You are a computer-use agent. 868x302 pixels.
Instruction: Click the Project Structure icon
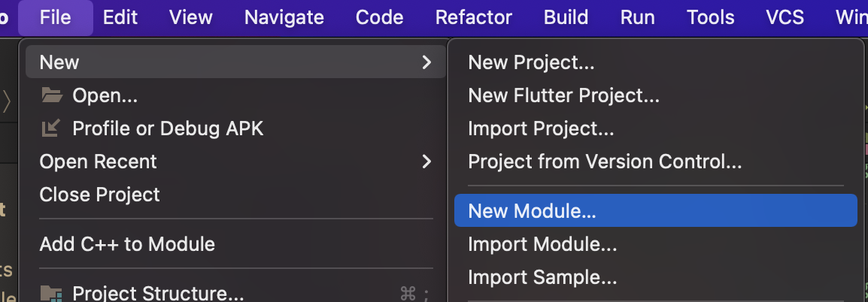click(x=51, y=293)
